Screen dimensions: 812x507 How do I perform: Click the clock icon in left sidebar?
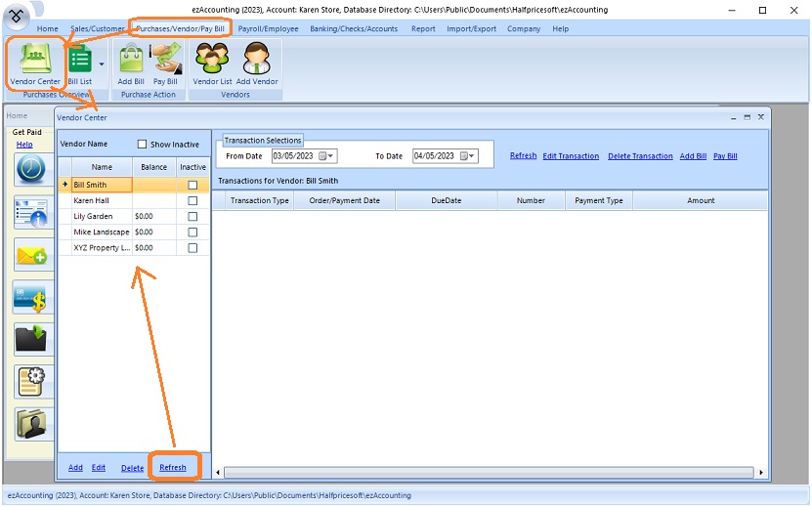click(30, 169)
